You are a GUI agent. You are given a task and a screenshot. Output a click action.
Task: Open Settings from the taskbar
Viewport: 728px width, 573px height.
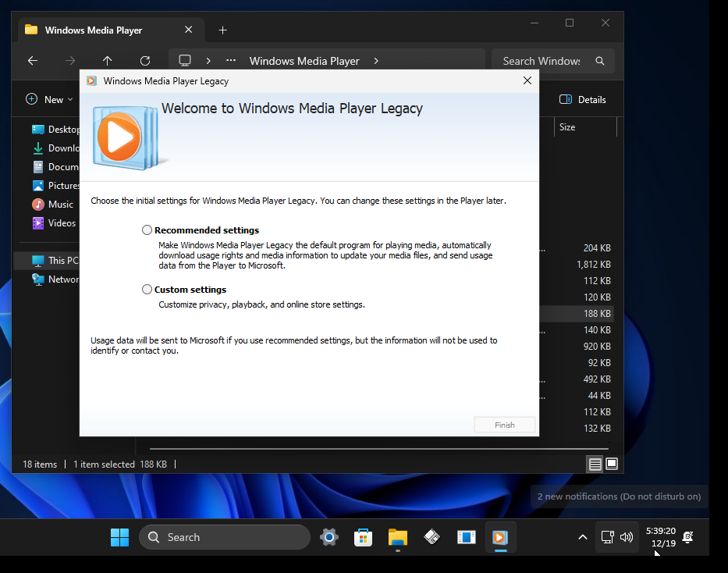pyautogui.click(x=329, y=537)
